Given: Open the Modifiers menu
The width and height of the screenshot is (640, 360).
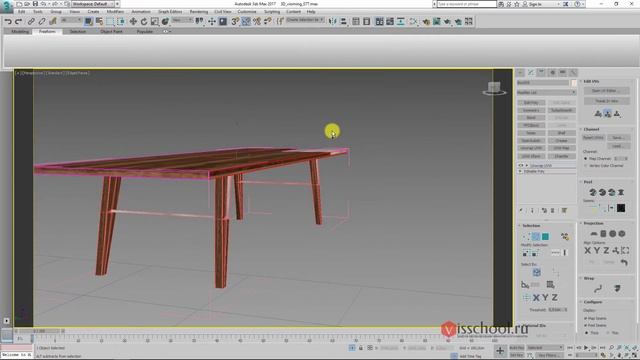Looking at the screenshot, I should tap(115, 12).
